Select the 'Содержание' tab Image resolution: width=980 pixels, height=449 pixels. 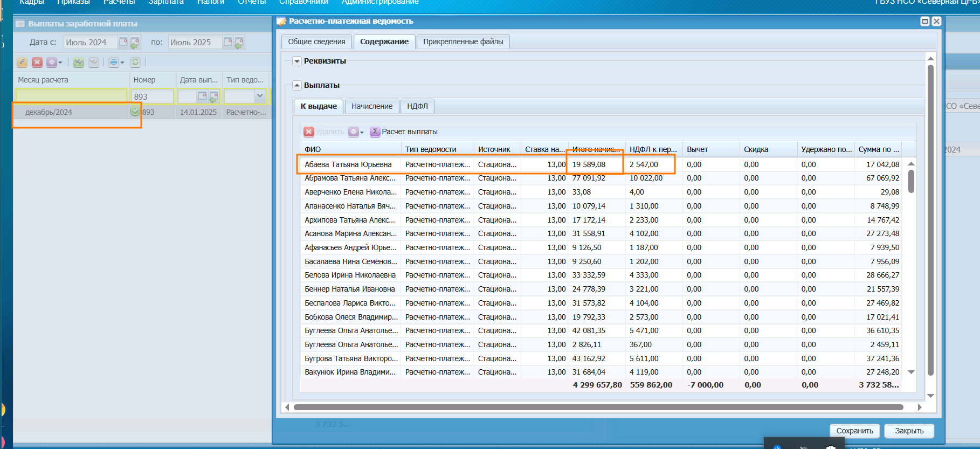click(384, 42)
